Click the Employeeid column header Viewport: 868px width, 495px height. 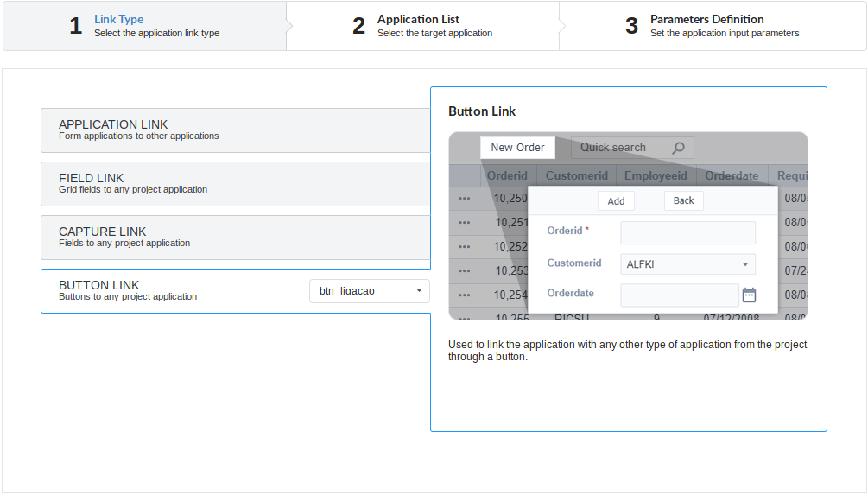pyautogui.click(x=656, y=175)
